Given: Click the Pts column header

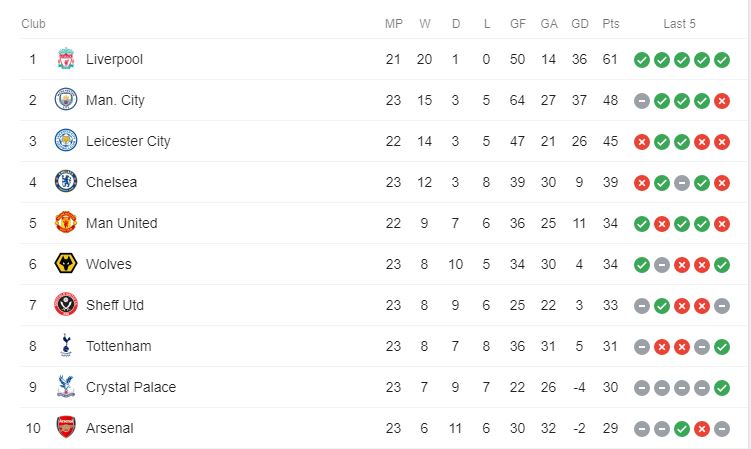Looking at the screenshot, I should tap(611, 24).
